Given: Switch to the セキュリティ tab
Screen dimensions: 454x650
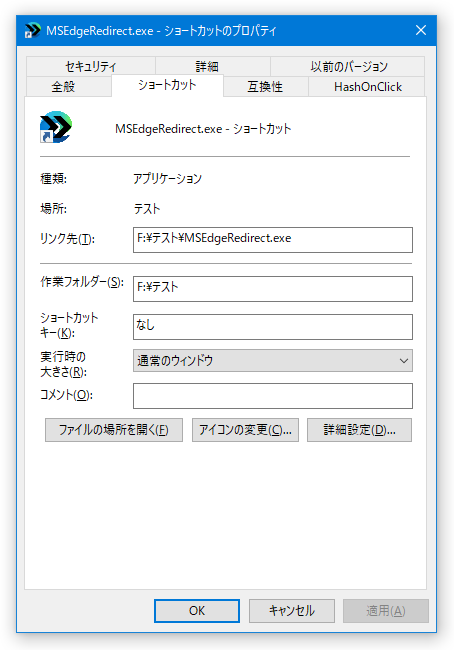Looking at the screenshot, I should coord(91,66).
